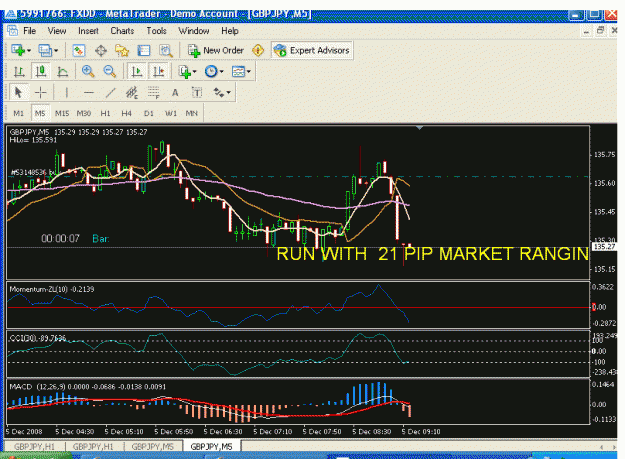Open the Help menu

pos(230,31)
